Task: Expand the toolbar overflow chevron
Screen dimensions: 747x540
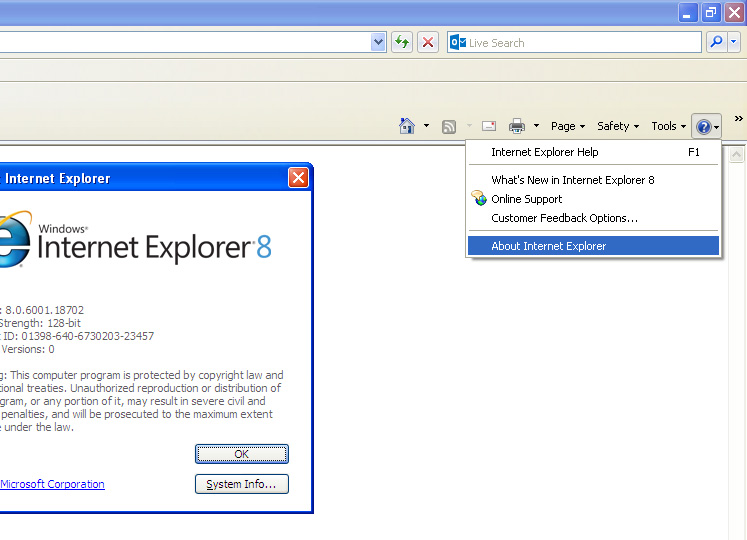Action: (x=738, y=119)
